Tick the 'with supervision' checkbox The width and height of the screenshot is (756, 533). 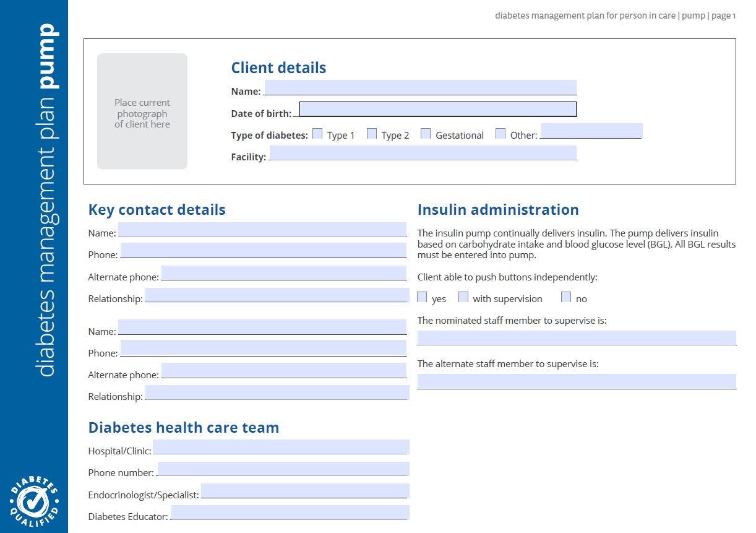pyautogui.click(x=463, y=298)
